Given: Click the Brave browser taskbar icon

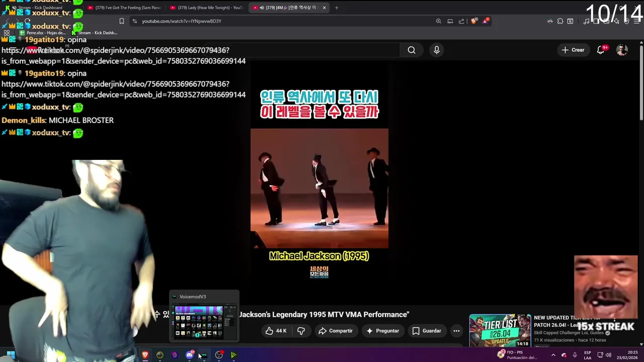Looking at the screenshot, I should 145,355.
